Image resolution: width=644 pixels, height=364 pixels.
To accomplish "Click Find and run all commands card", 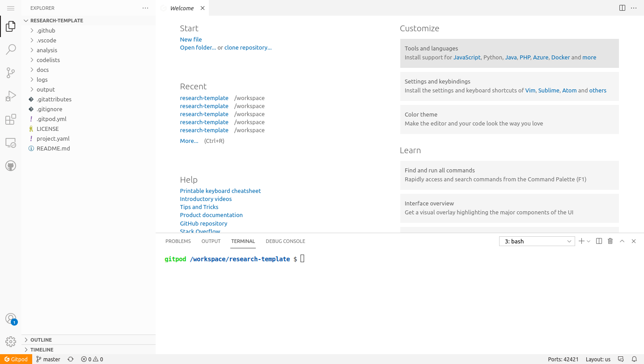I will [x=509, y=175].
